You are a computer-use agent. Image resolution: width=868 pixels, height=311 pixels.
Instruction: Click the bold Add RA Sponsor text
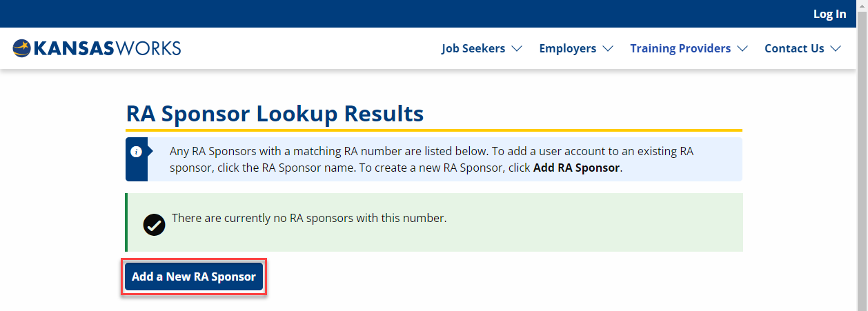576,168
